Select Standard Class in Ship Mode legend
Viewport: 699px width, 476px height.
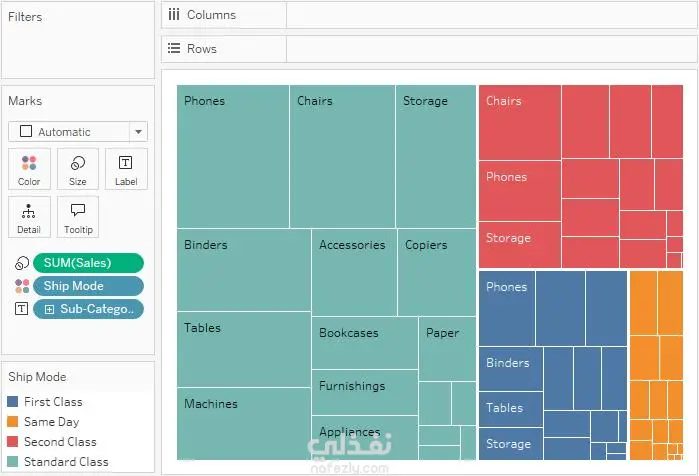point(65,462)
